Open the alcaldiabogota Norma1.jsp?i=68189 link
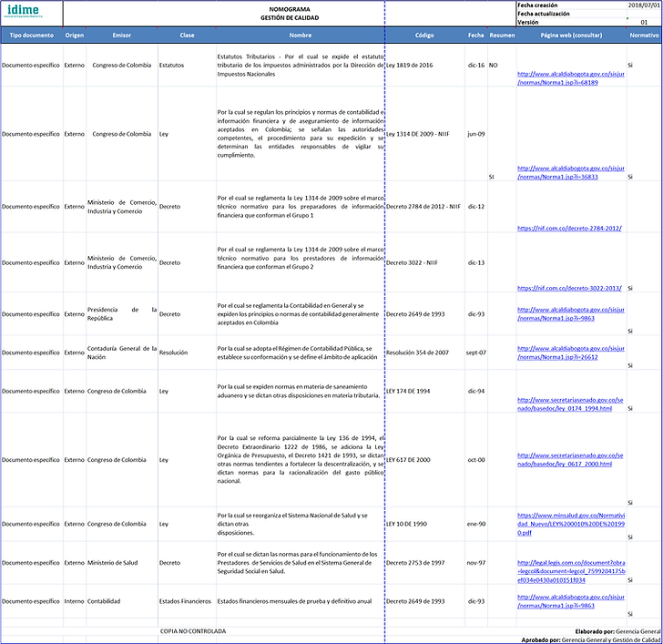 click(x=571, y=78)
